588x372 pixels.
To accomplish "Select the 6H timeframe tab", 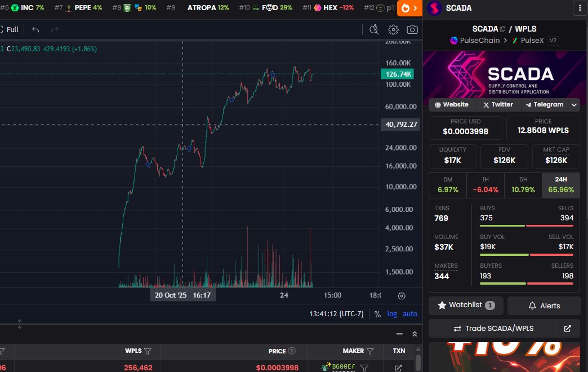I will tap(523, 185).
